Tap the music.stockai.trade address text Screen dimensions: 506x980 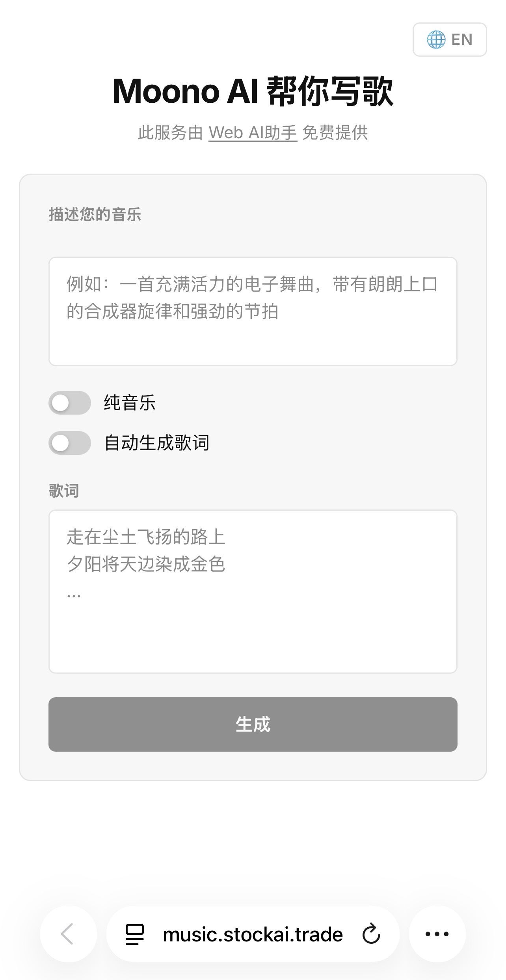tap(253, 934)
